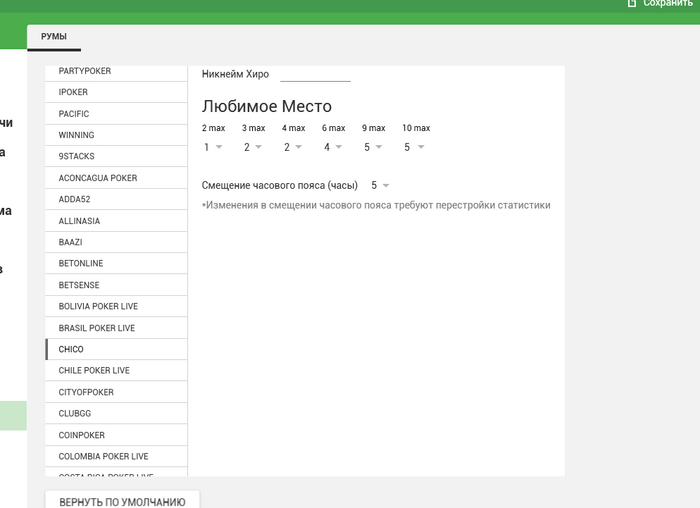Open the timezone offset hours dropdown
Screen dimensions: 700x508
pos(380,185)
